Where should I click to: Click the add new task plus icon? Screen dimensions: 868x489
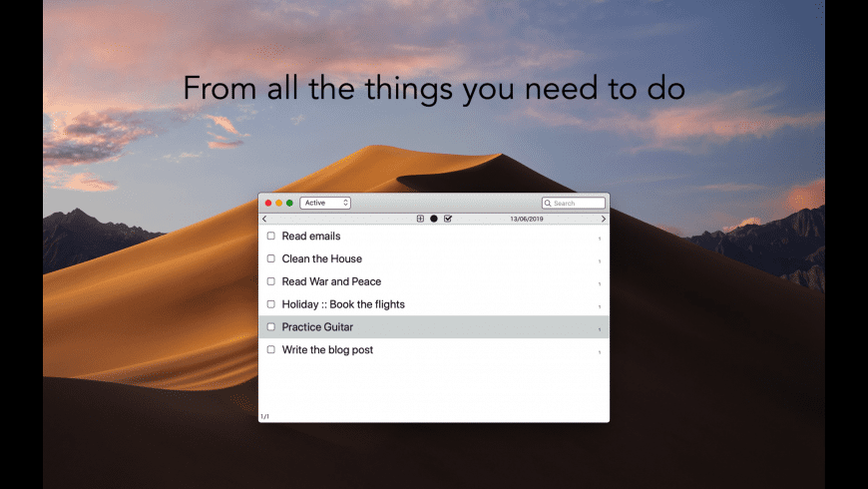pos(420,219)
